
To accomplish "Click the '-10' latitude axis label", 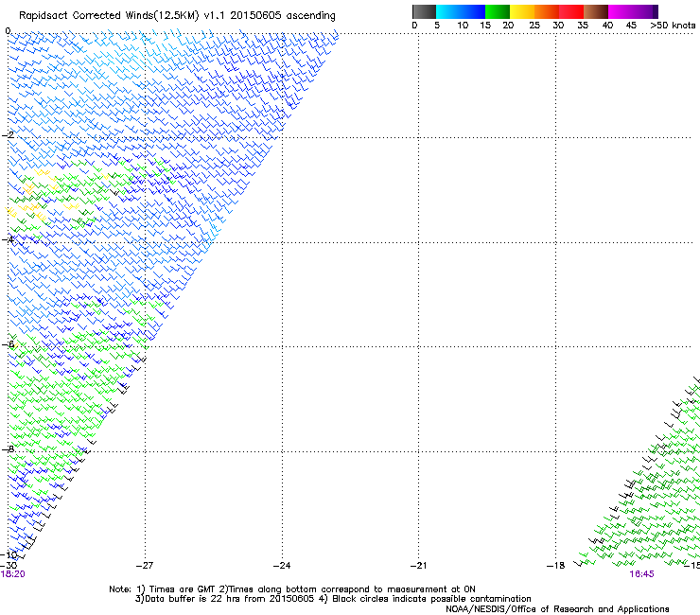I will [9, 554].
